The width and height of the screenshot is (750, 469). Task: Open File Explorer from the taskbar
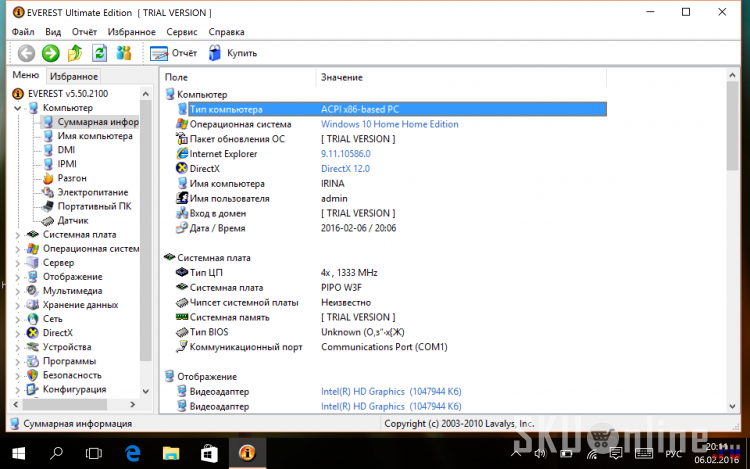[171, 453]
